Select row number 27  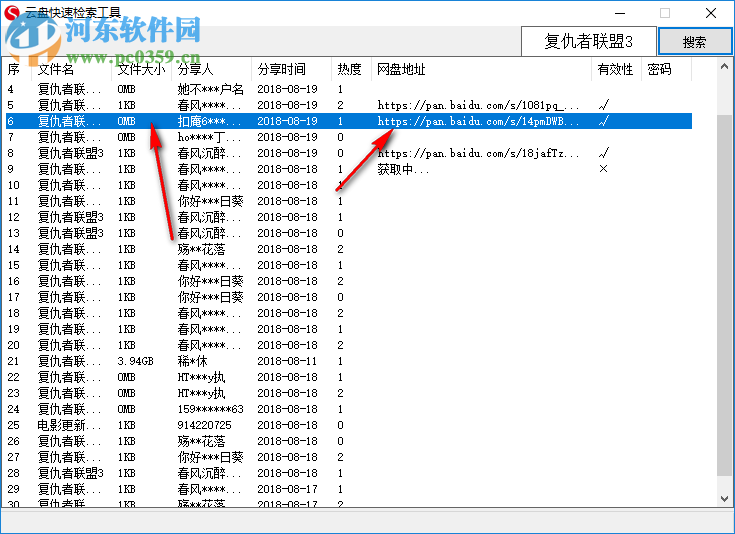[x=14, y=457]
